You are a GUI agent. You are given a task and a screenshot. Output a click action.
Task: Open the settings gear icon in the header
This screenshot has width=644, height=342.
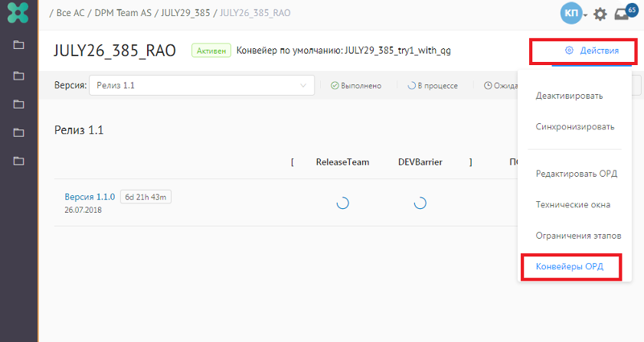coord(600,14)
